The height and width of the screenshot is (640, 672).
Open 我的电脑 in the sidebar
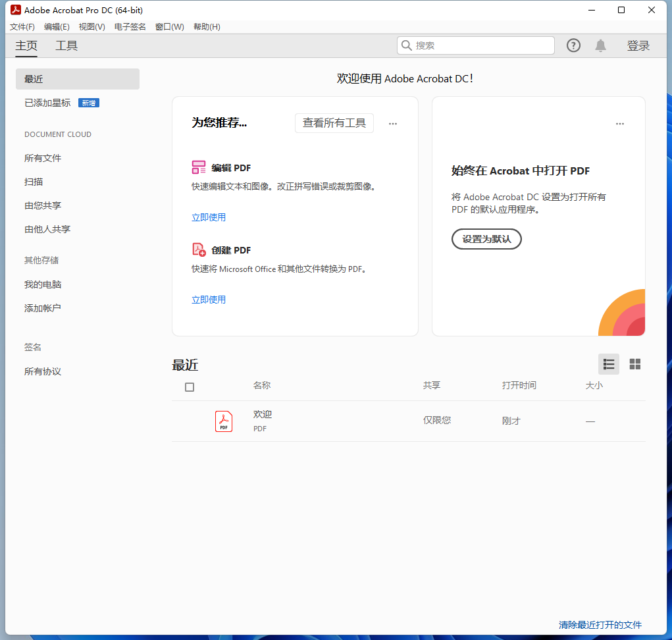pos(43,284)
